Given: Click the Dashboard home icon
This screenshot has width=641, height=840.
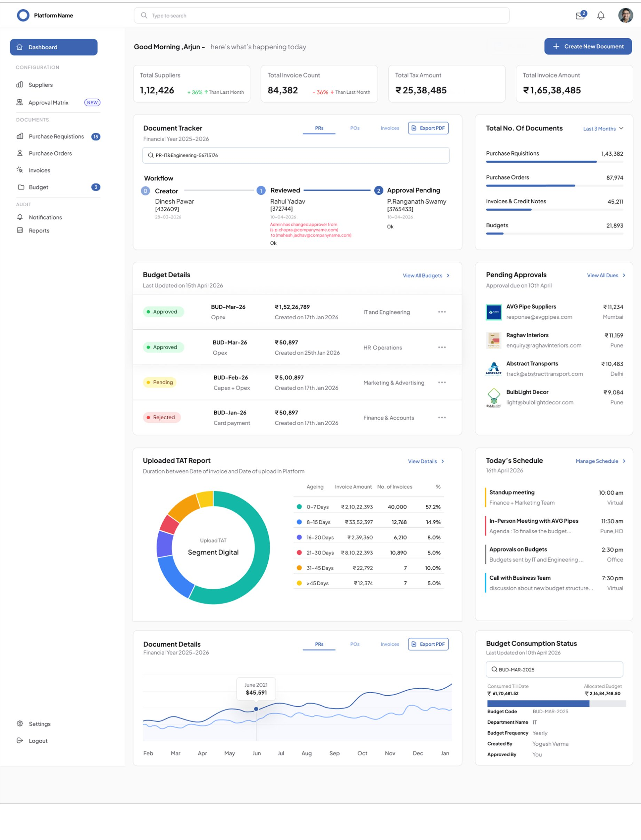Looking at the screenshot, I should click(19, 47).
